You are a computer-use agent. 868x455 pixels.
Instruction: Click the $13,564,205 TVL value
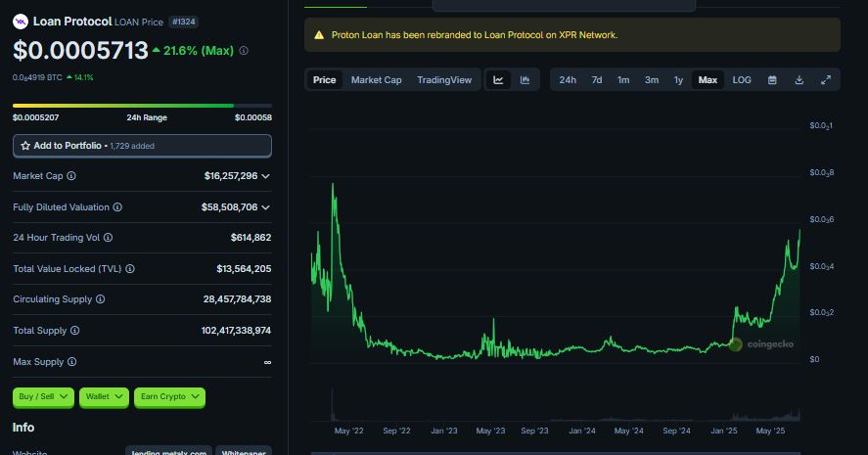click(244, 268)
